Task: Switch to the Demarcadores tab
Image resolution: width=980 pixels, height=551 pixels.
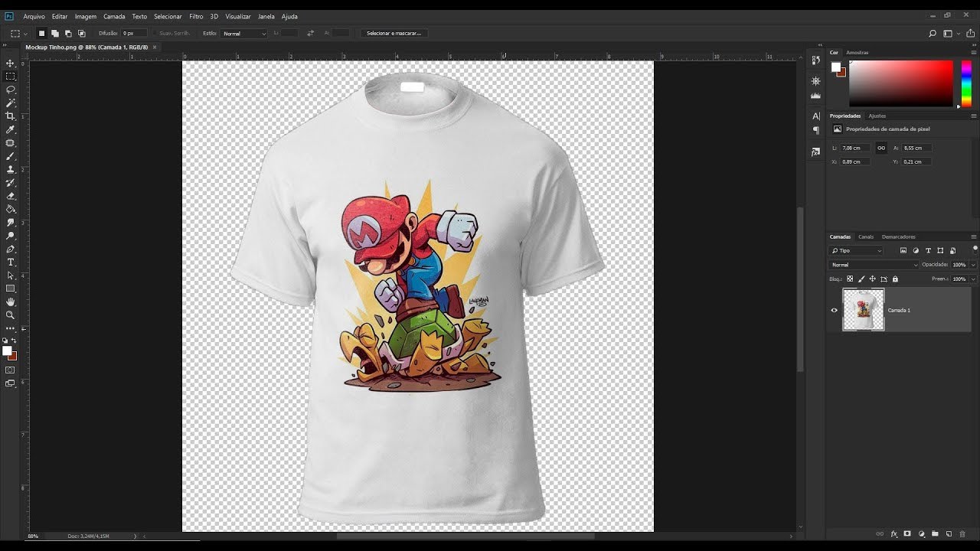Action: (899, 236)
